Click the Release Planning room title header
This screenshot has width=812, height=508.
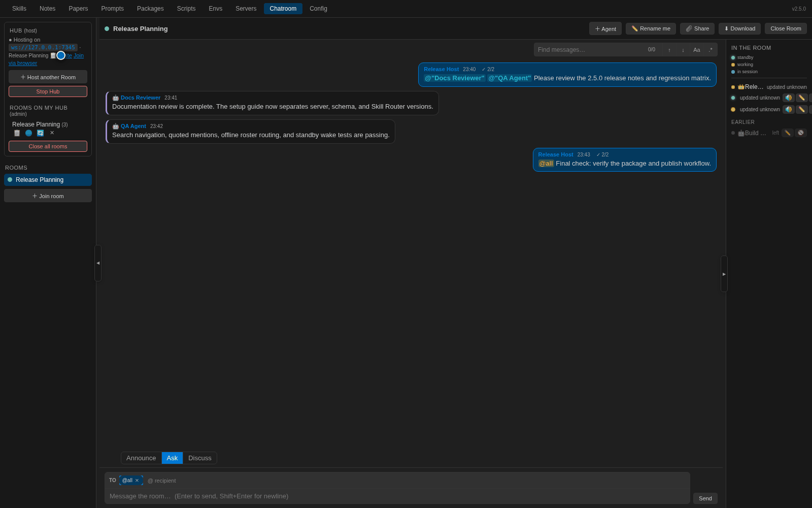tap(141, 29)
